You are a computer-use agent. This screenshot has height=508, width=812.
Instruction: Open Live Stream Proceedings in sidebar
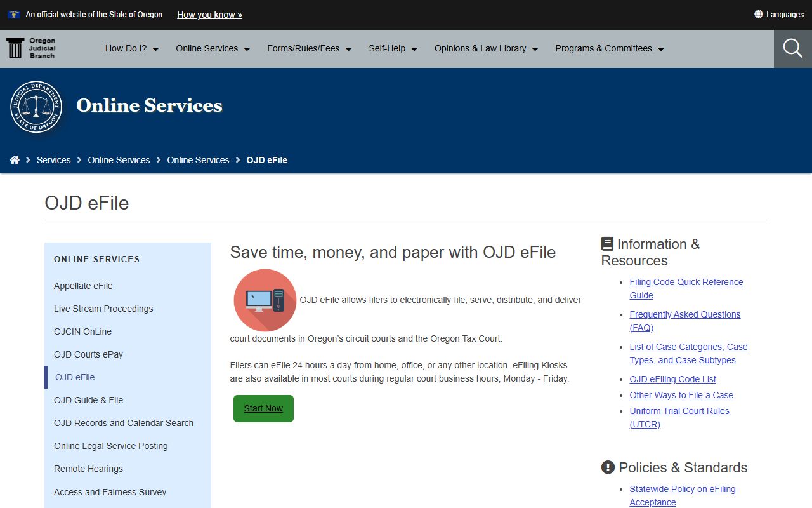point(103,309)
